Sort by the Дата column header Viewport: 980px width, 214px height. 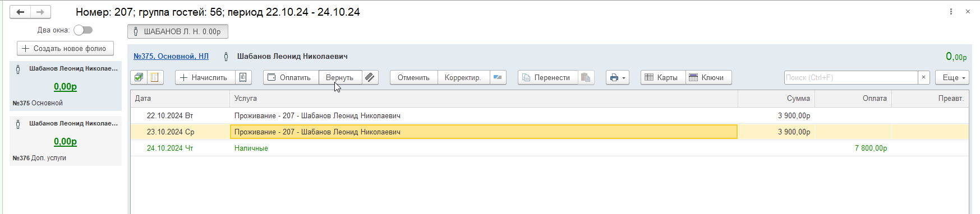(x=180, y=98)
